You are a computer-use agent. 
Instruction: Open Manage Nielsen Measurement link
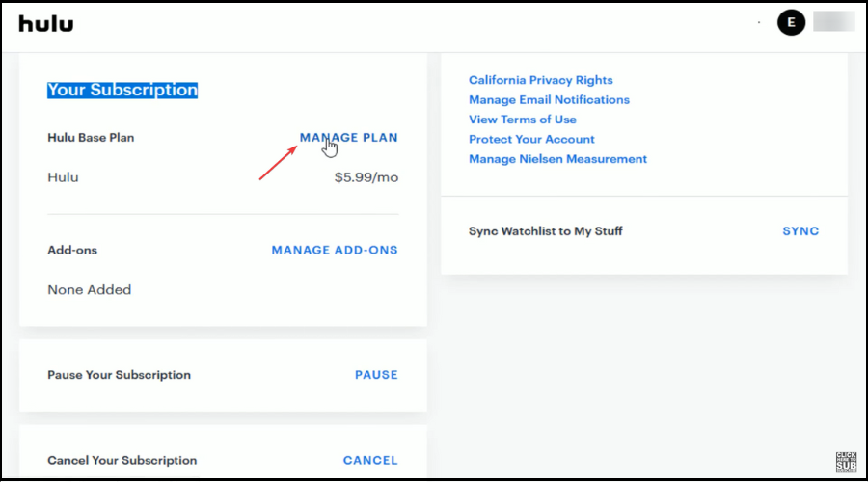coord(558,159)
